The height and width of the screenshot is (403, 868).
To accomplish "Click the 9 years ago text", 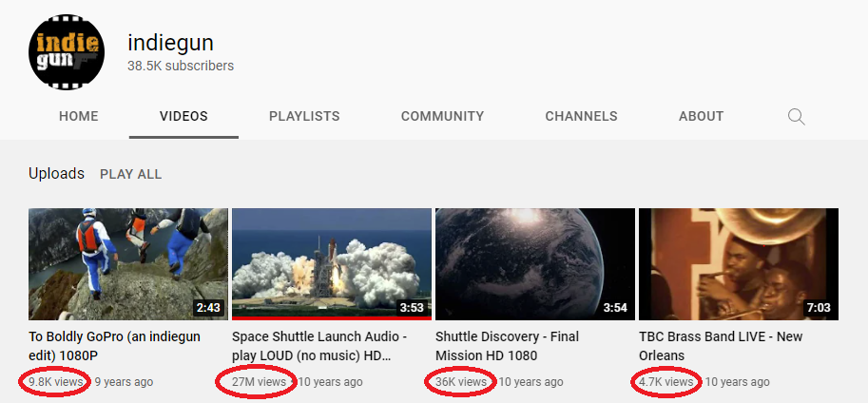I will 124,382.
